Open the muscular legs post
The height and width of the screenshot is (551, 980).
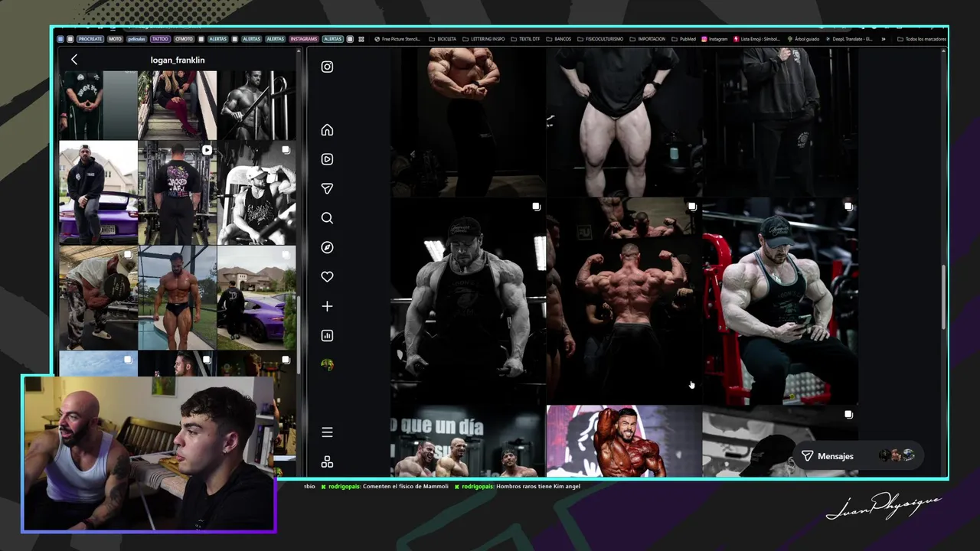(x=624, y=122)
